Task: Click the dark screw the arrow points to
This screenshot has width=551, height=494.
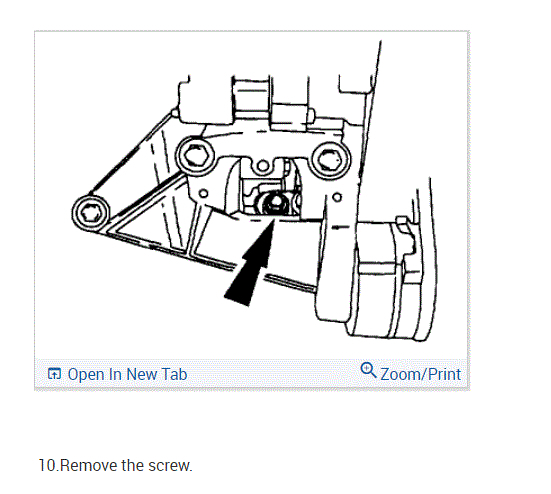Action: pyautogui.click(x=273, y=203)
